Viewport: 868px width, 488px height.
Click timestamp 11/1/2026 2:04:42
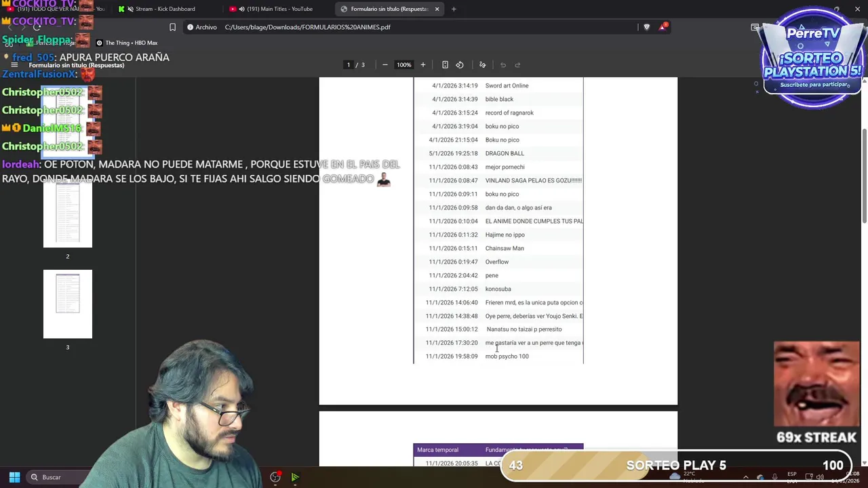(x=453, y=276)
